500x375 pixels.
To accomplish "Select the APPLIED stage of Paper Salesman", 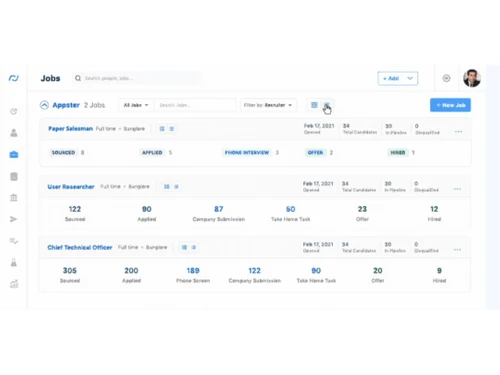I will pyautogui.click(x=152, y=152).
